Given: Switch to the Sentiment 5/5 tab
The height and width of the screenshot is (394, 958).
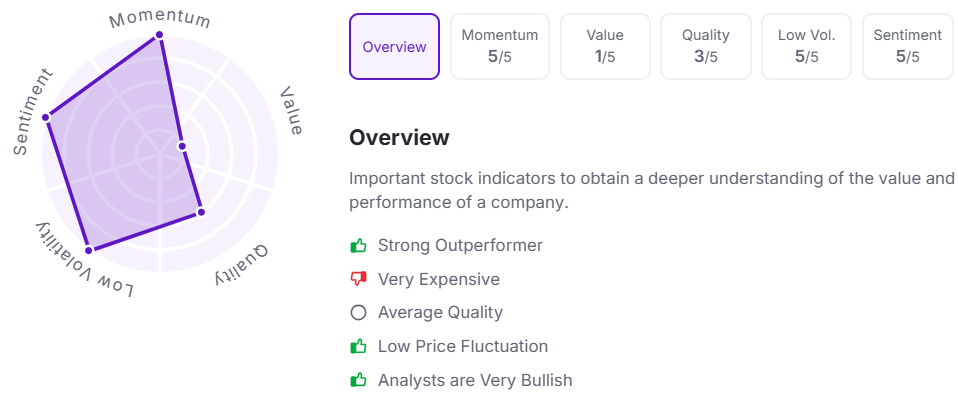Looking at the screenshot, I should point(907,46).
